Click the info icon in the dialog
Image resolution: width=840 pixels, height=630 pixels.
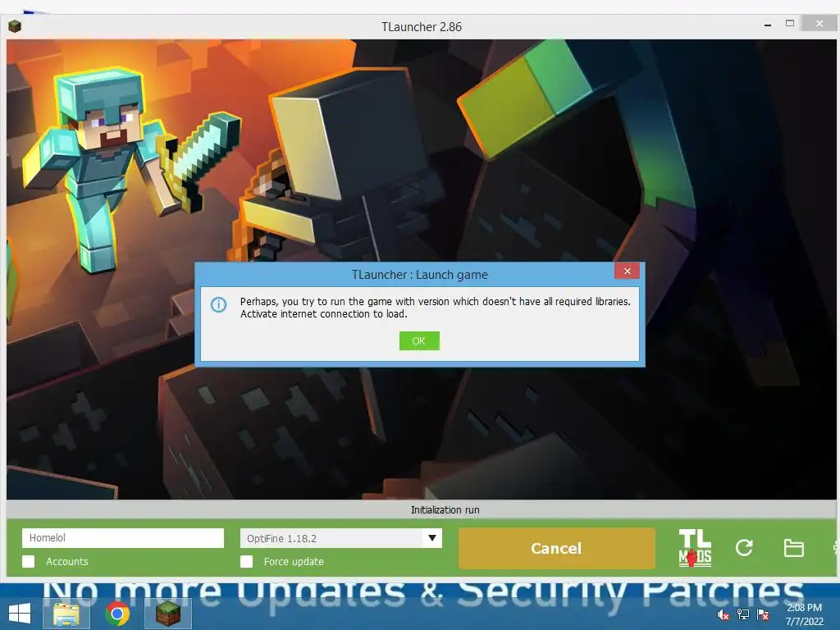click(x=218, y=305)
